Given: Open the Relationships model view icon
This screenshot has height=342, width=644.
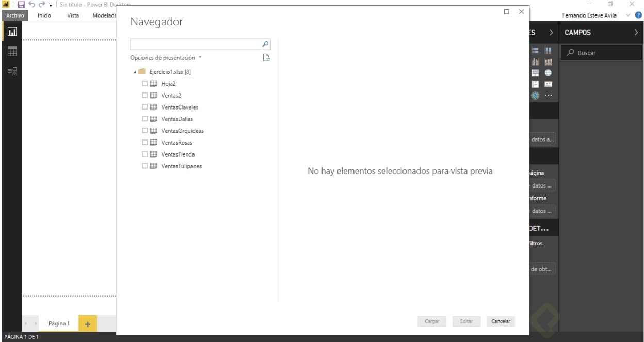Looking at the screenshot, I should pos(11,71).
